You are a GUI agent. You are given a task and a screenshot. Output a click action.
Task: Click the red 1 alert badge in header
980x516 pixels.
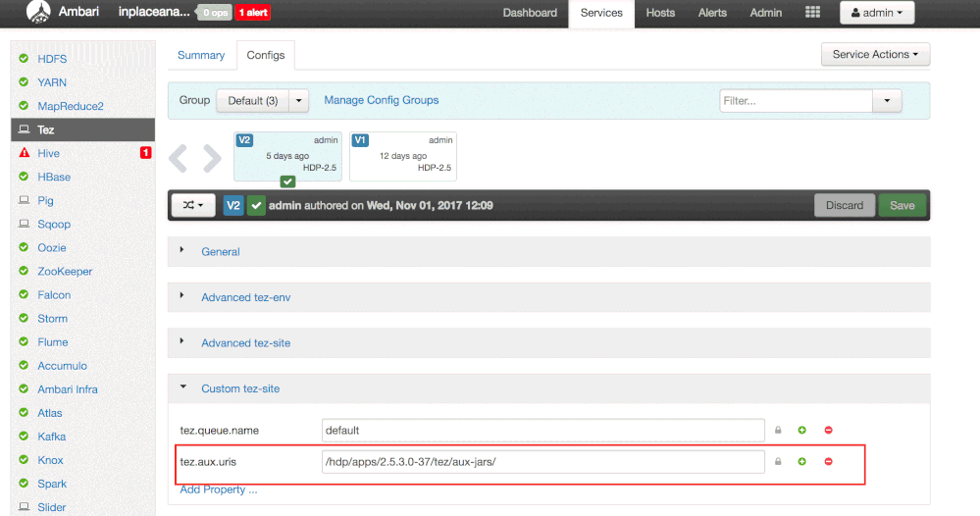pyautogui.click(x=253, y=13)
